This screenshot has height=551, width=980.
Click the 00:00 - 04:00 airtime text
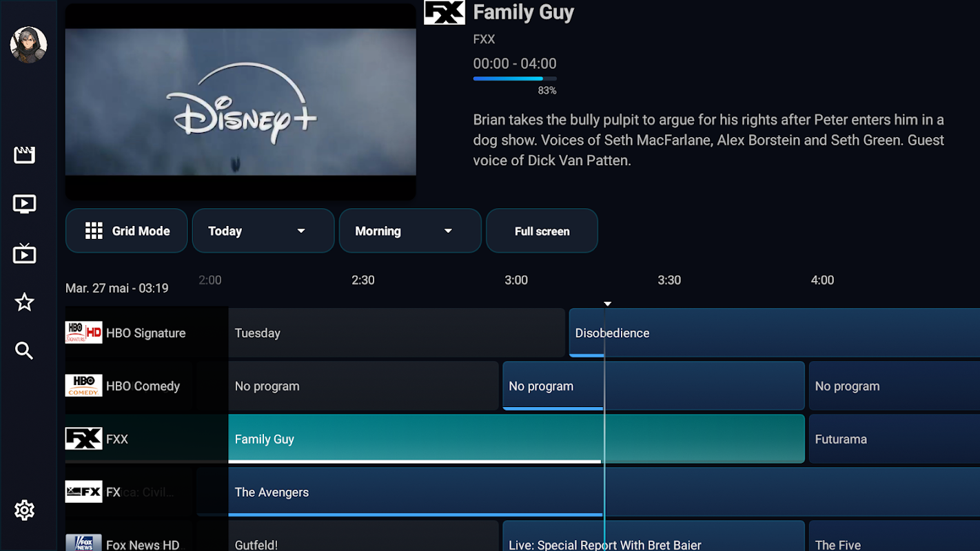click(x=515, y=63)
